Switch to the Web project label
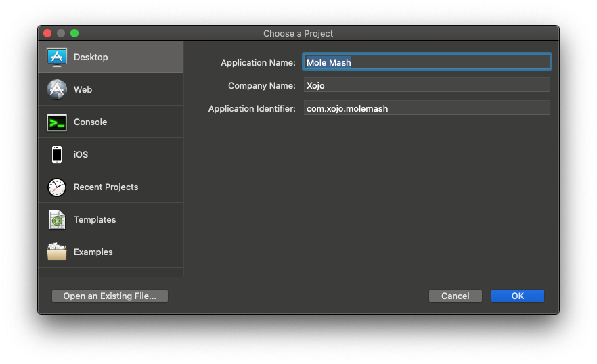 83,89
